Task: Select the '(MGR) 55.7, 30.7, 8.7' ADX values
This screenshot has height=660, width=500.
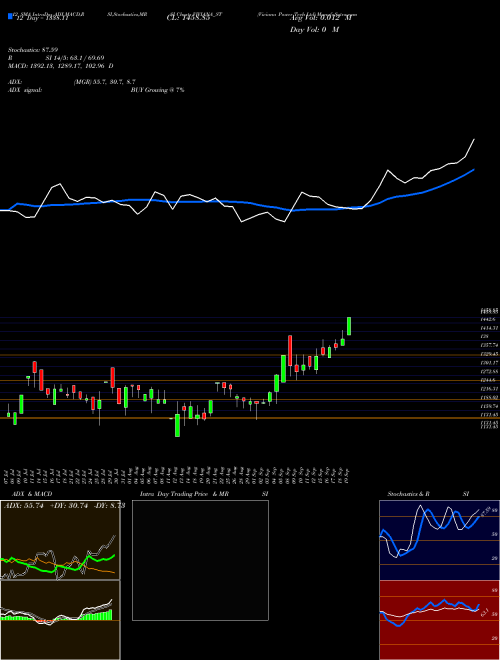Action: coord(104,82)
